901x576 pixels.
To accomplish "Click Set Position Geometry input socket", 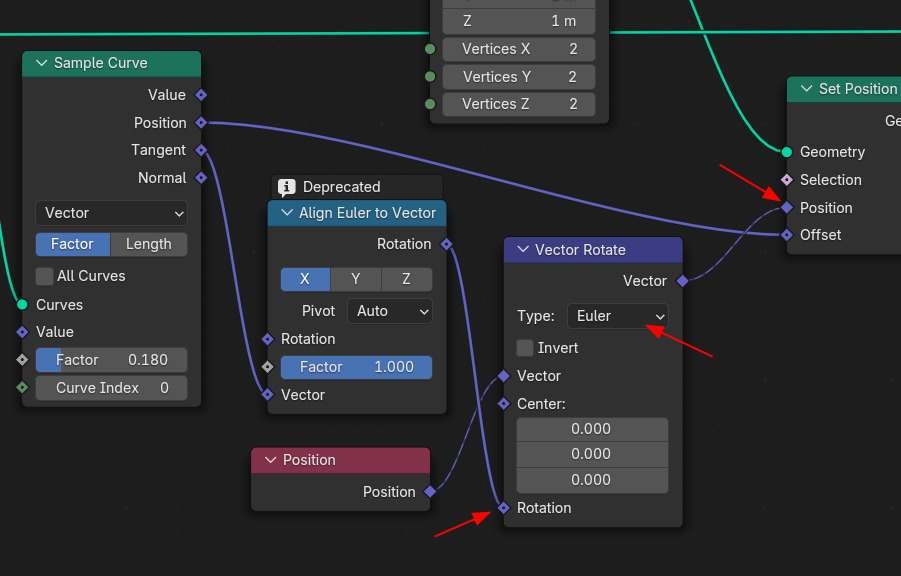I will [787, 152].
